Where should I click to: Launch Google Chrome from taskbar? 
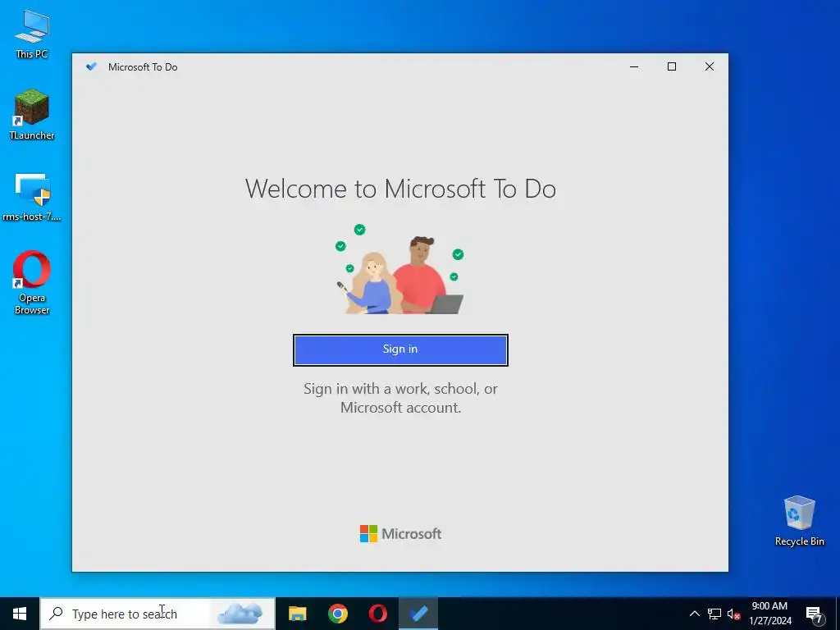click(337, 614)
